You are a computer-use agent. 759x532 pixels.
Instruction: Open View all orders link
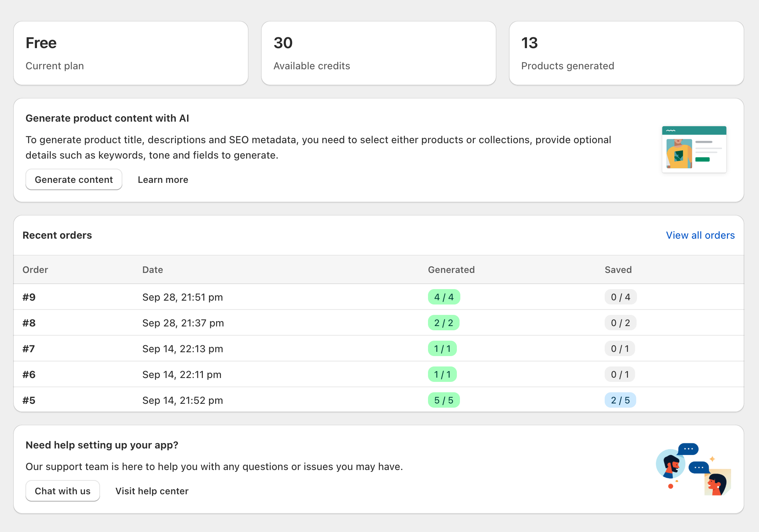coord(700,235)
